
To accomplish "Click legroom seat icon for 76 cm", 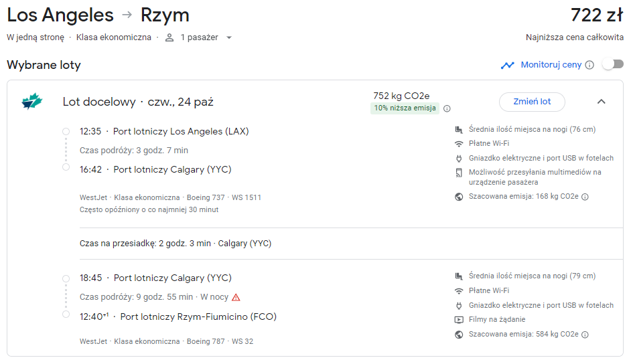I will coord(459,129).
